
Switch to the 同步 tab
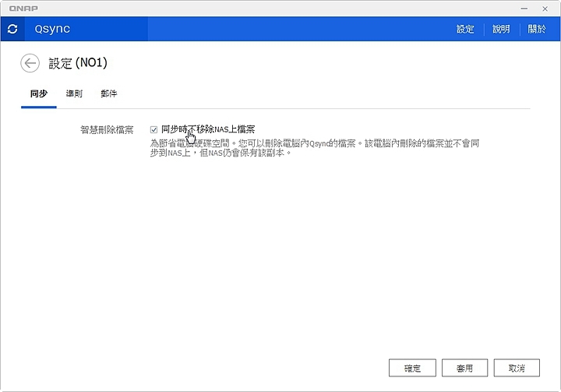click(39, 94)
